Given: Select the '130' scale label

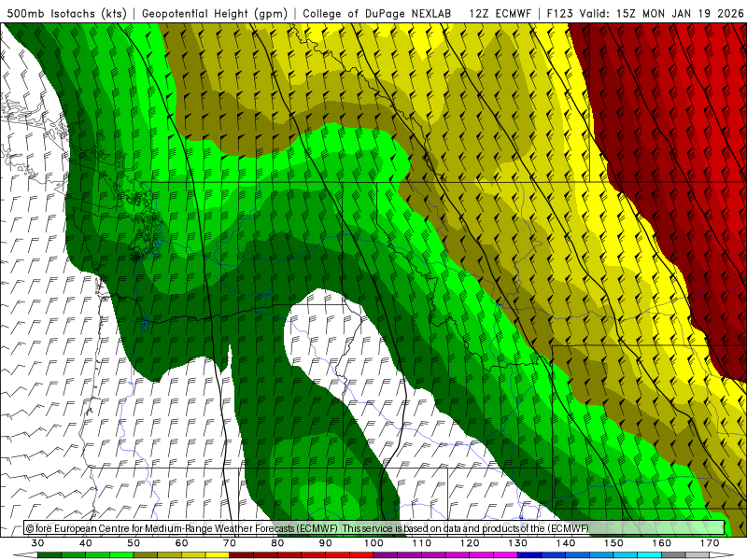Looking at the screenshot, I should pos(517,543).
